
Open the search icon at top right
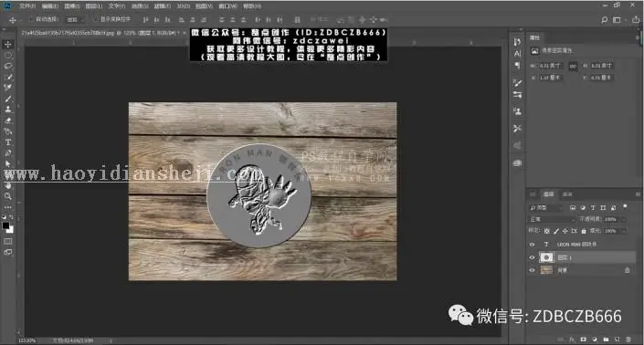[x=604, y=19]
